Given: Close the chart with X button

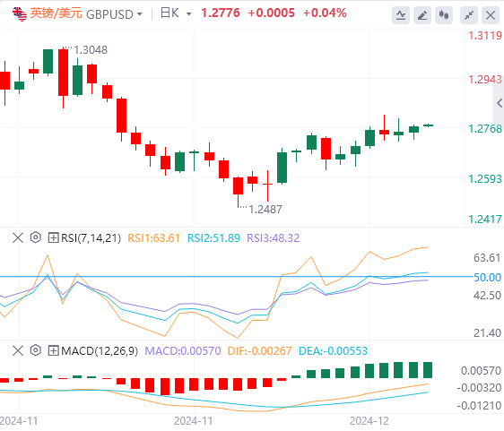Looking at the screenshot, I should [x=491, y=15].
